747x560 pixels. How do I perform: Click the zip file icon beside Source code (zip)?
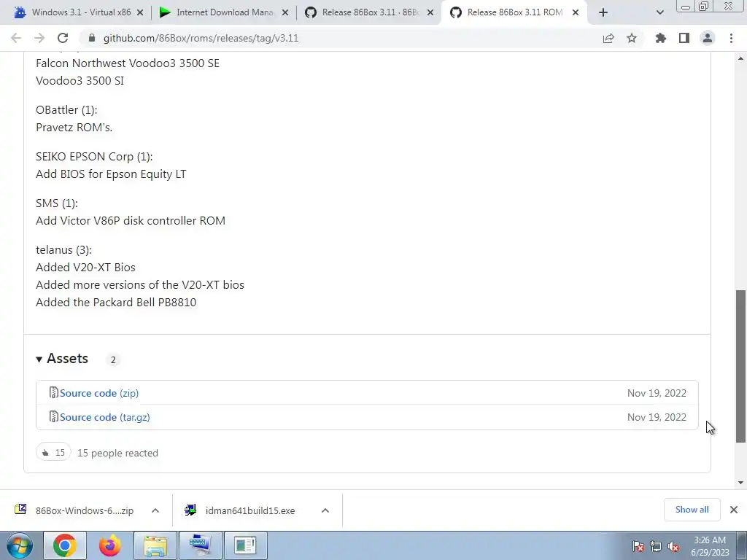click(54, 392)
